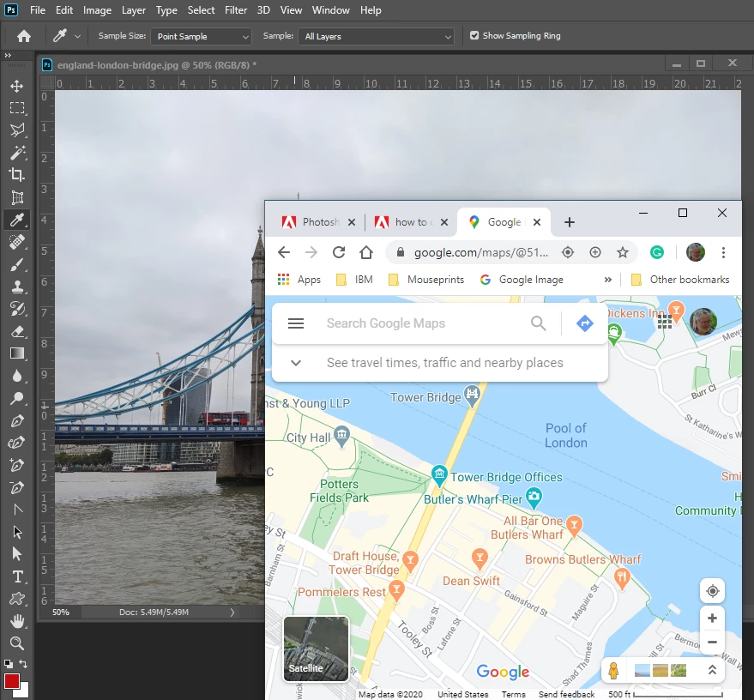Select the Hand tool
Screen dimensions: 754x700
tap(17, 621)
